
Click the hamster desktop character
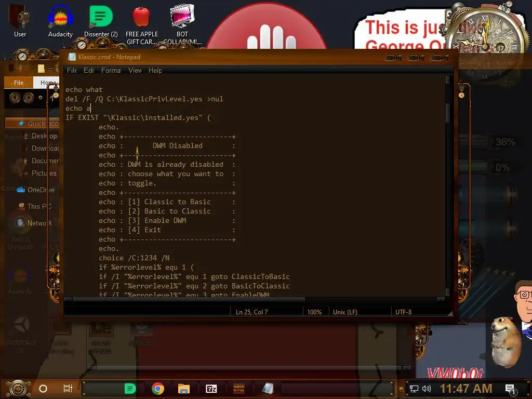pyautogui.click(x=506, y=342)
